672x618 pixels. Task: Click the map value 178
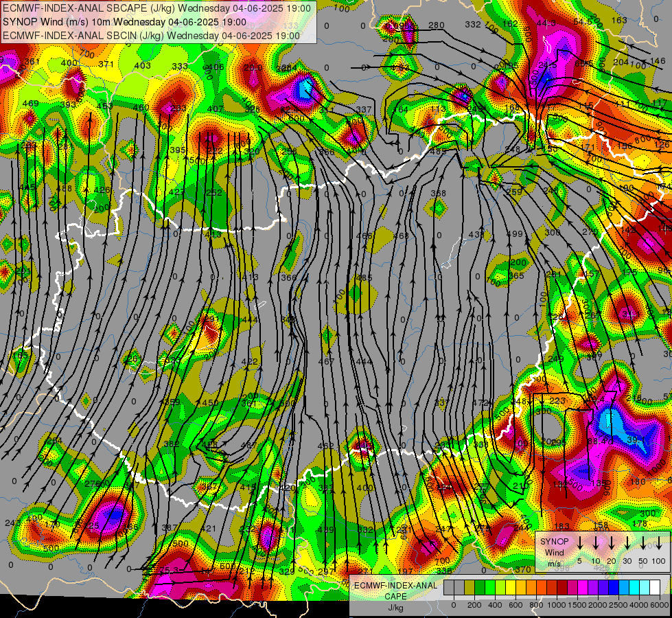click(640, 523)
